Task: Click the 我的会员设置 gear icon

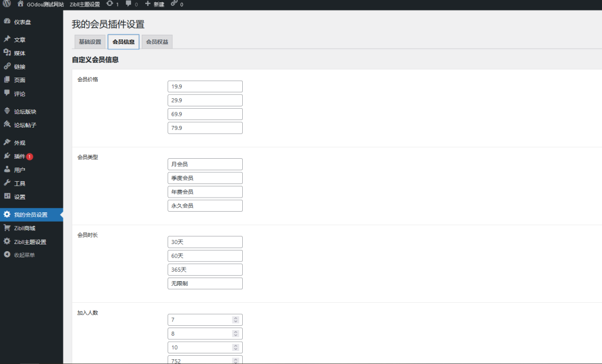Action: pyautogui.click(x=7, y=215)
